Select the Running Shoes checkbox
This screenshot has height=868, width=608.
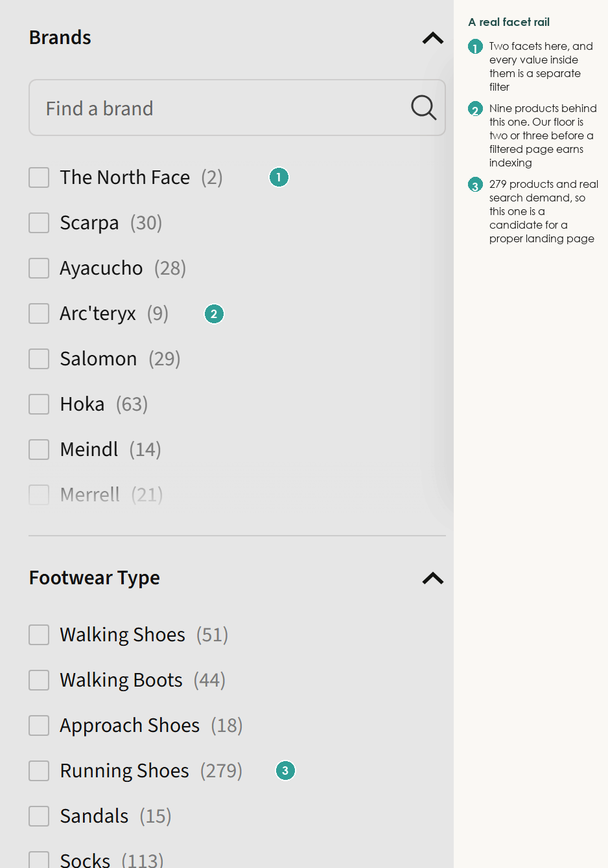pyautogui.click(x=39, y=771)
